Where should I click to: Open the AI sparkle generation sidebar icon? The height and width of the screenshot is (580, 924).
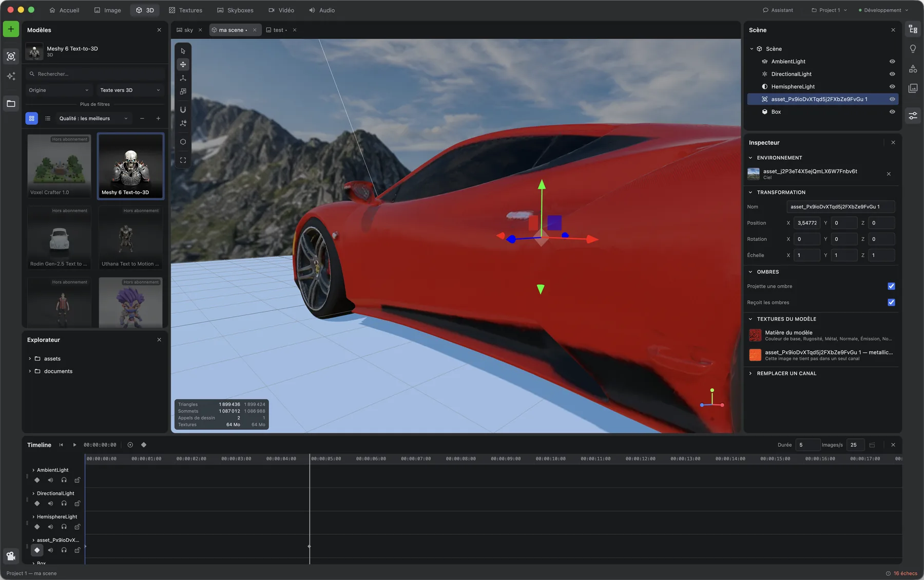point(11,77)
